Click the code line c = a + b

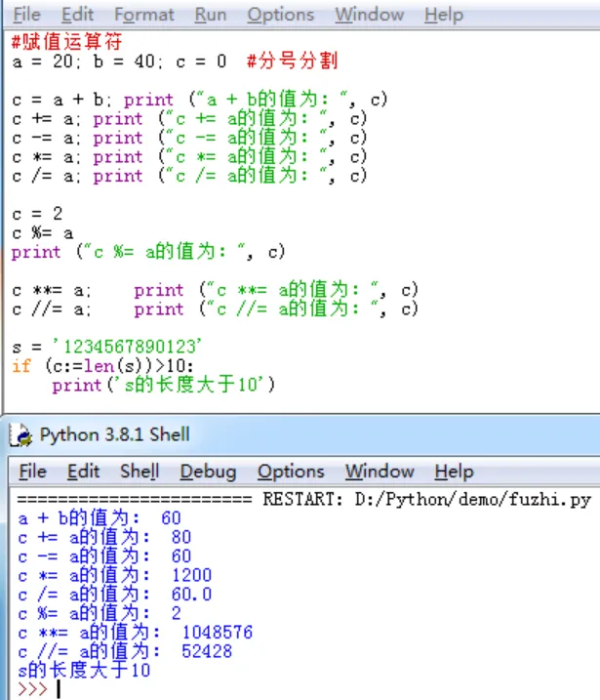pyautogui.click(x=200, y=100)
